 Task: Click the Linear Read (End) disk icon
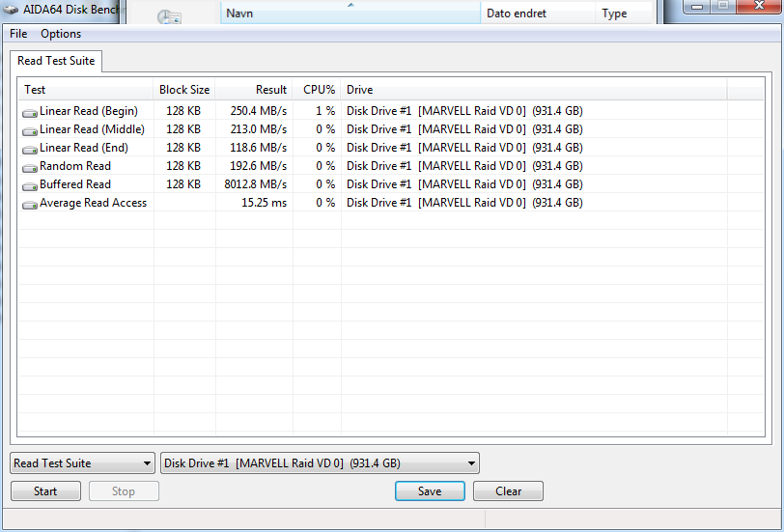pos(30,149)
